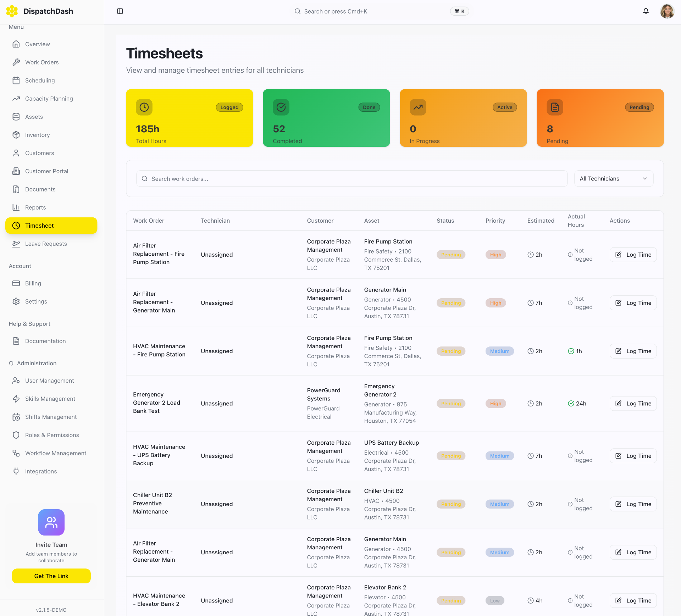The height and width of the screenshot is (616, 681).
Task: Click the User Management icon
Action: click(x=16, y=381)
